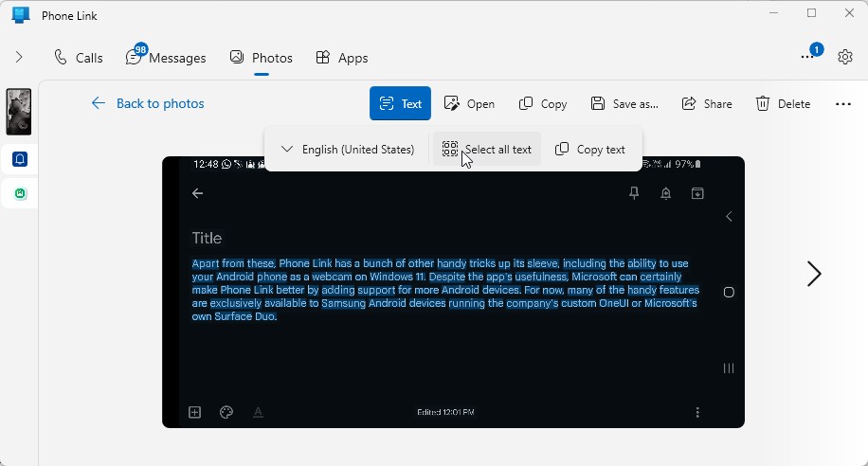Open the photo in an external app
This screenshot has height=466, width=868.
[469, 103]
